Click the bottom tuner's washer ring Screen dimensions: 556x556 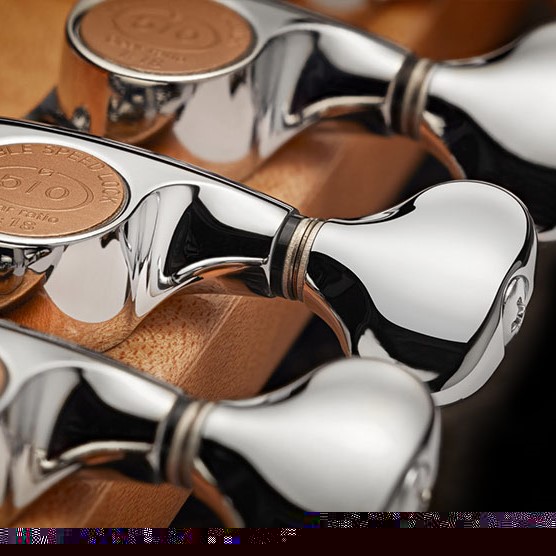point(184,443)
